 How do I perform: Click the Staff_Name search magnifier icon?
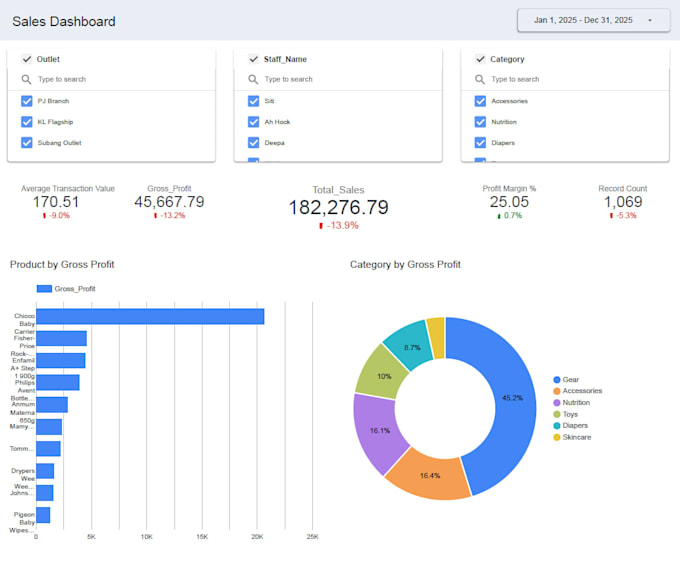click(x=253, y=79)
